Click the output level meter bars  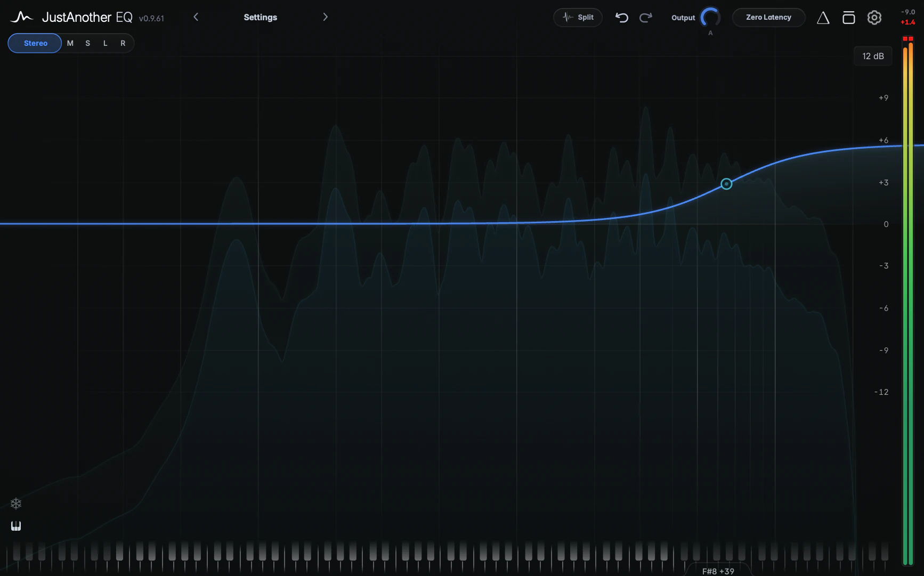[908, 304]
